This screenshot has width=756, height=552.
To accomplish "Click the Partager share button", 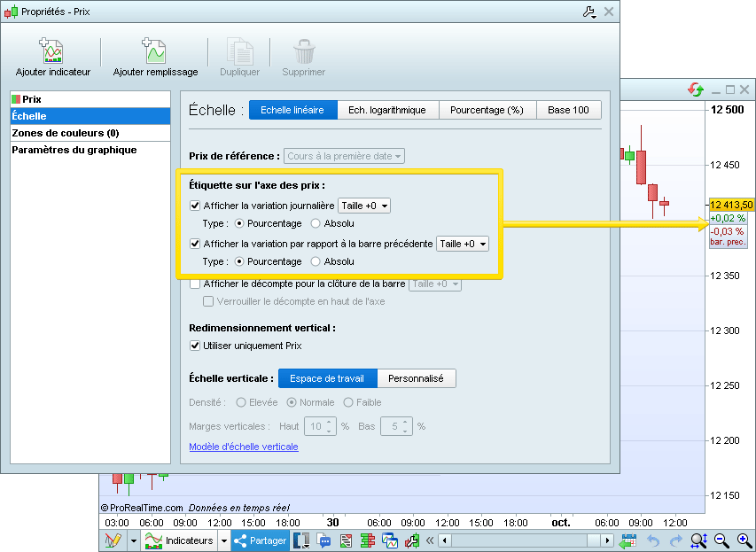I will 260,540.
